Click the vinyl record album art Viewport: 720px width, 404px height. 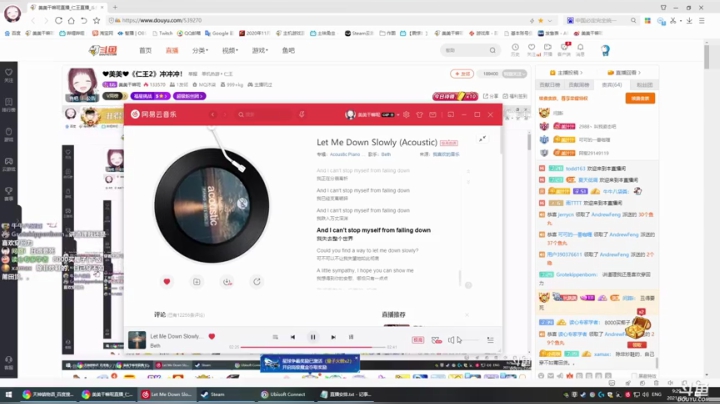[212, 205]
